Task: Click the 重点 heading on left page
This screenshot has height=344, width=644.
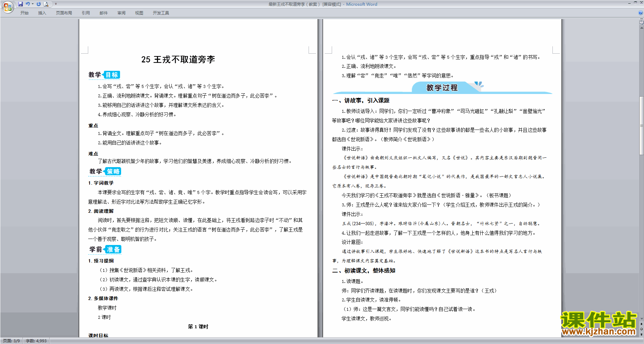Action: pos(93,126)
